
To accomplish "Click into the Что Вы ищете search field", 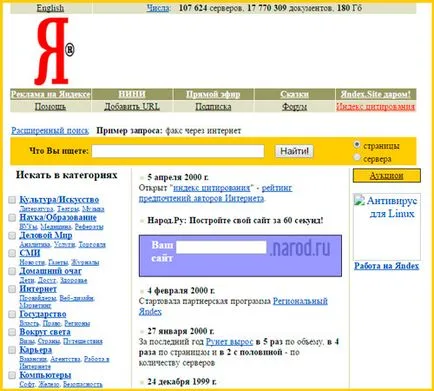I will (178, 151).
